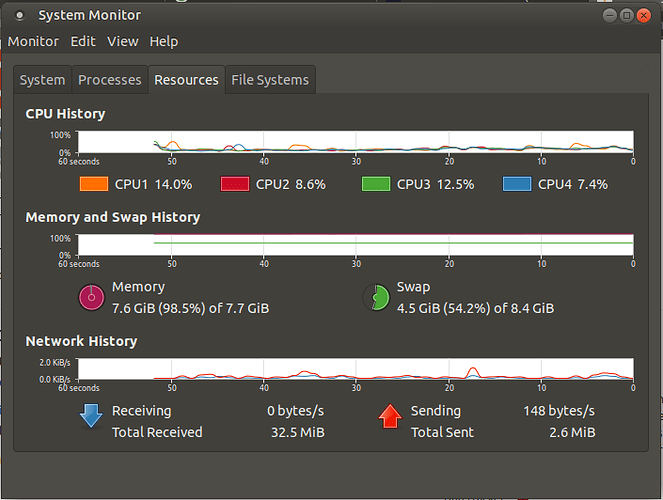Screen dimensions: 663x500
Task: Open the CPU4 blue color picker
Action: [517, 184]
